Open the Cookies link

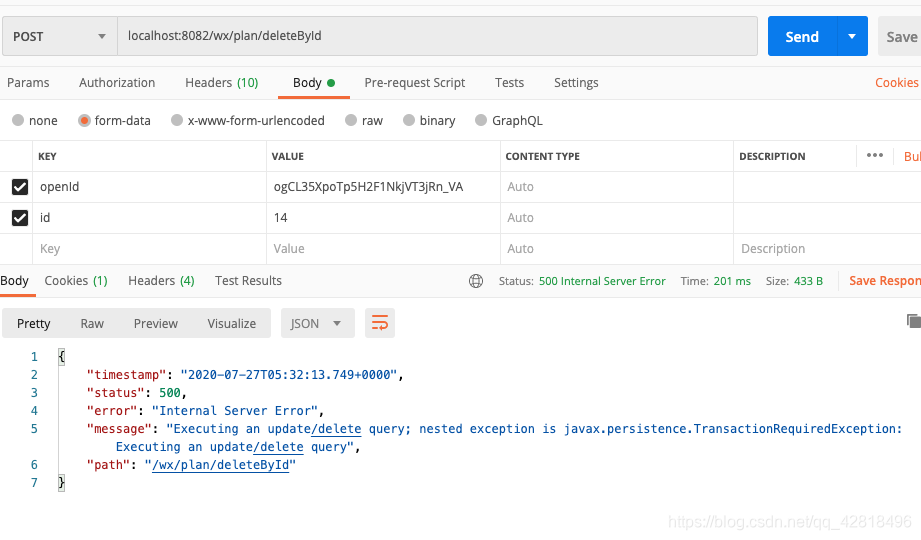(896, 83)
